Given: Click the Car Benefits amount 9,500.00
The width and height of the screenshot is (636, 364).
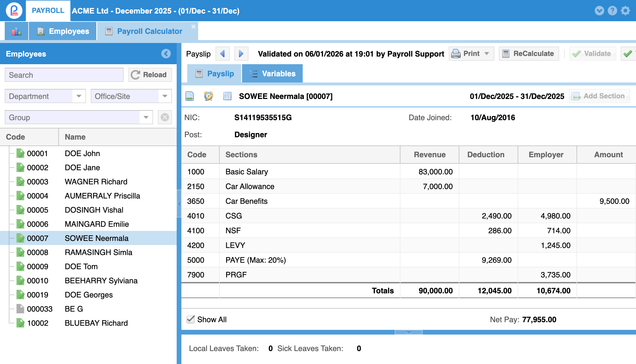Looking at the screenshot, I should 614,201.
